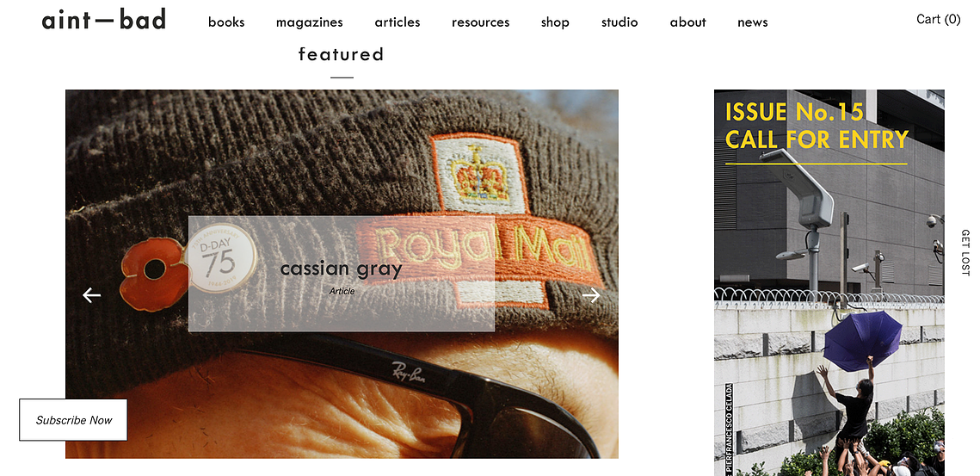Visit the shop page
Image resolution: width=980 pixels, height=476 pixels.
tap(555, 22)
